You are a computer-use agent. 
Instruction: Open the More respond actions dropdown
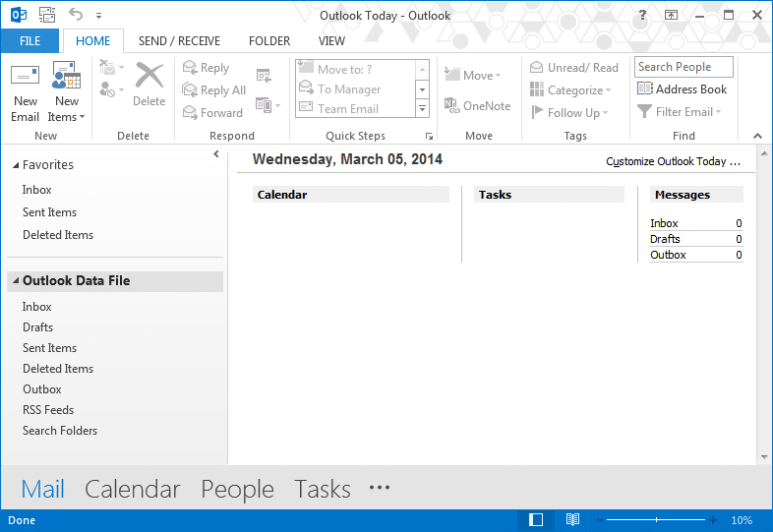click(268, 105)
